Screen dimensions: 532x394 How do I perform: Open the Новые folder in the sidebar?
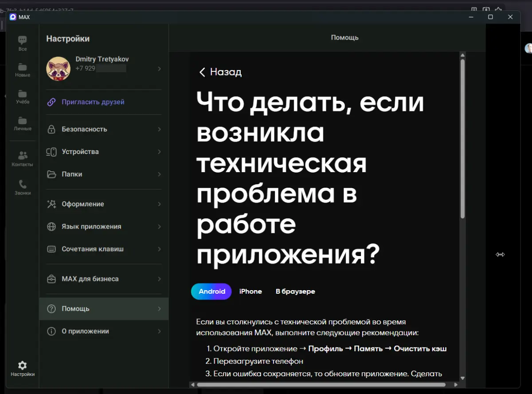point(22,67)
